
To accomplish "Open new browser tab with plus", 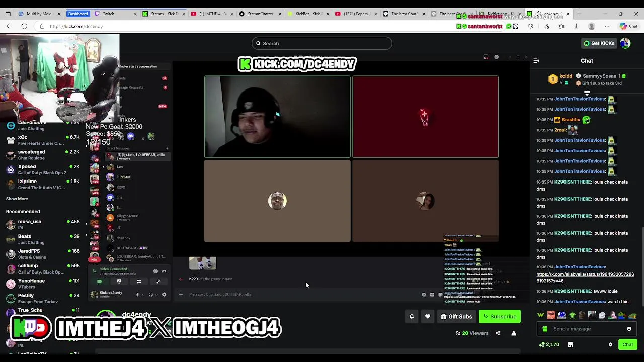I will 579,14.
